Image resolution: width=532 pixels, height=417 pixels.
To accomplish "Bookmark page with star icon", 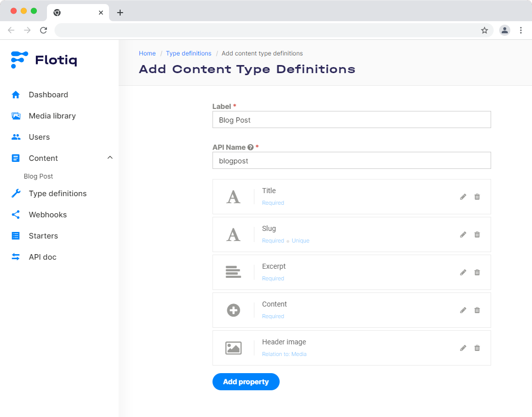I will [x=485, y=31].
